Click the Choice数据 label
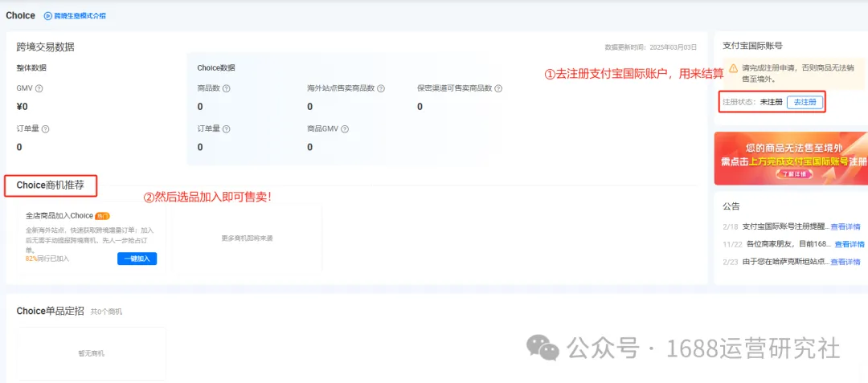This screenshot has height=383, width=868. click(216, 68)
